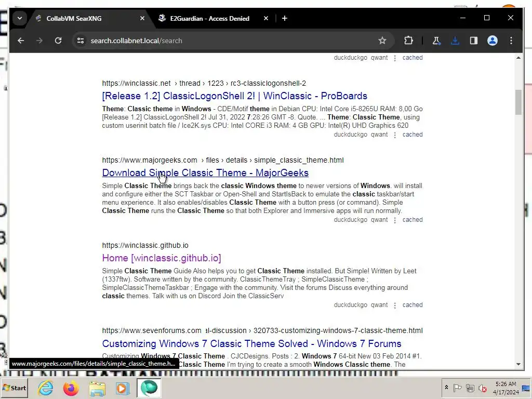Open the Extensions puzzle icon
532x399 pixels.
point(408,41)
